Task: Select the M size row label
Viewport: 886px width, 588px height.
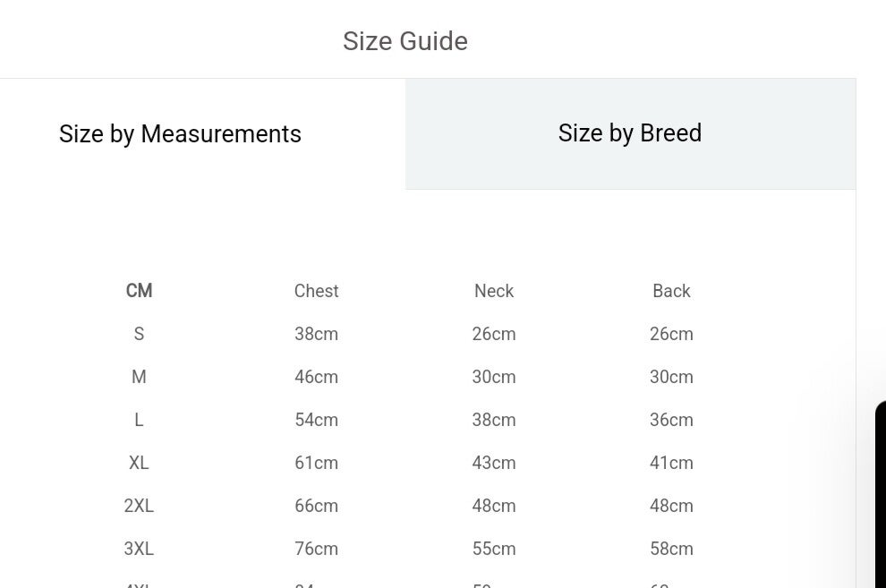Action: pyautogui.click(x=139, y=377)
